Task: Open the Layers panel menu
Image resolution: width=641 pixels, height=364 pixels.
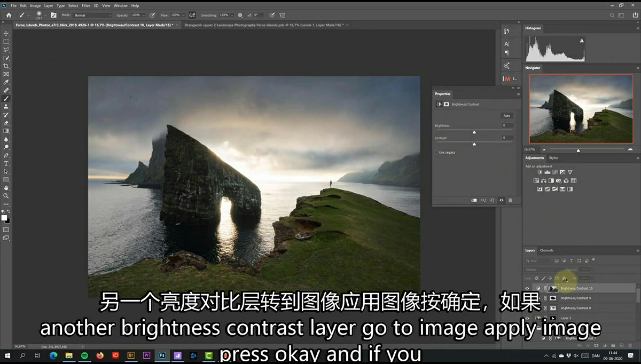Action: click(x=637, y=250)
